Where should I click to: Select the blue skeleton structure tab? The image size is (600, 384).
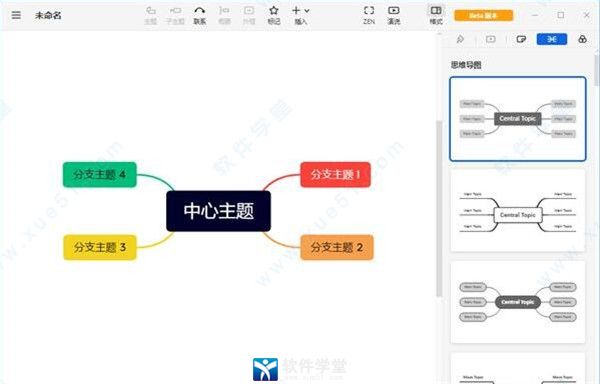coord(552,39)
